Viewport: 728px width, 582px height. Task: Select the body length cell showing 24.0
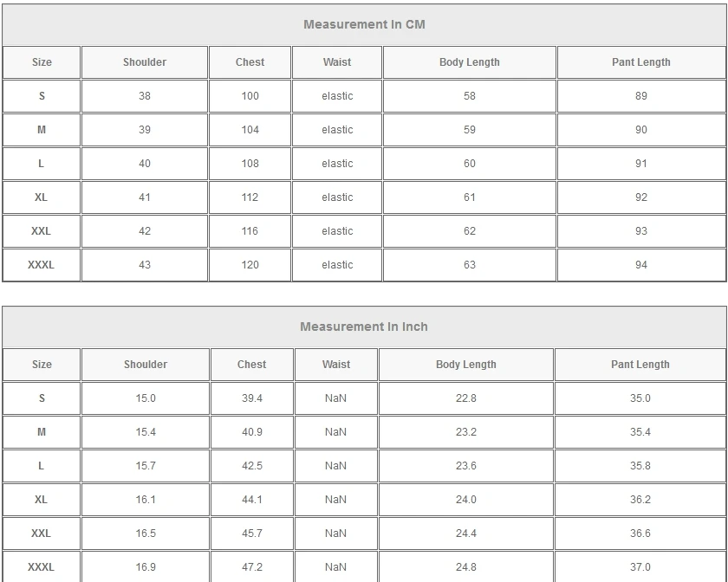466,500
